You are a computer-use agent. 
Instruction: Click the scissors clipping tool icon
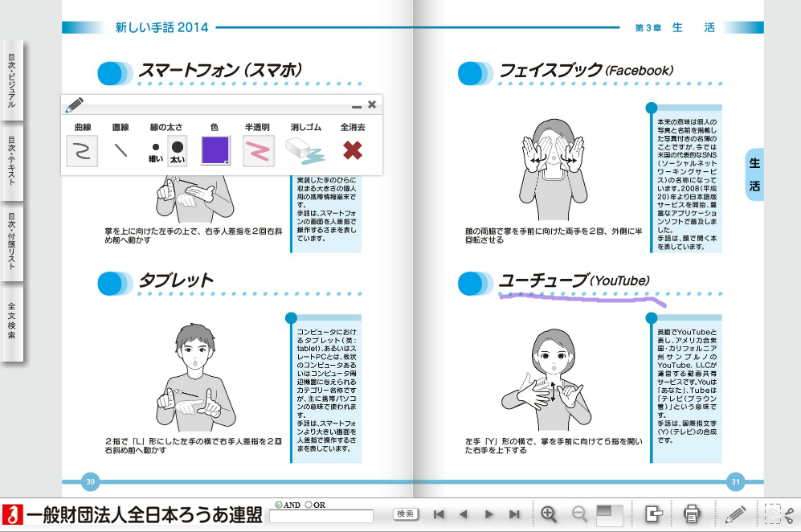[x=779, y=514]
